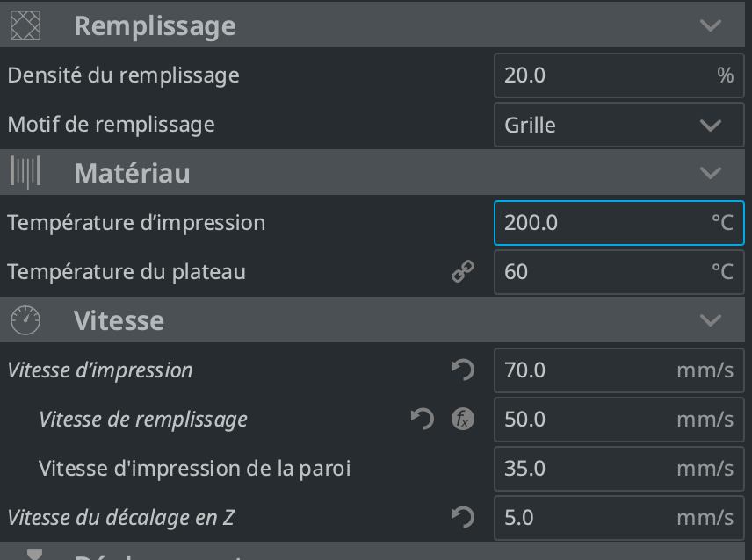Collapse the Vitesse section chevron

coord(711,320)
